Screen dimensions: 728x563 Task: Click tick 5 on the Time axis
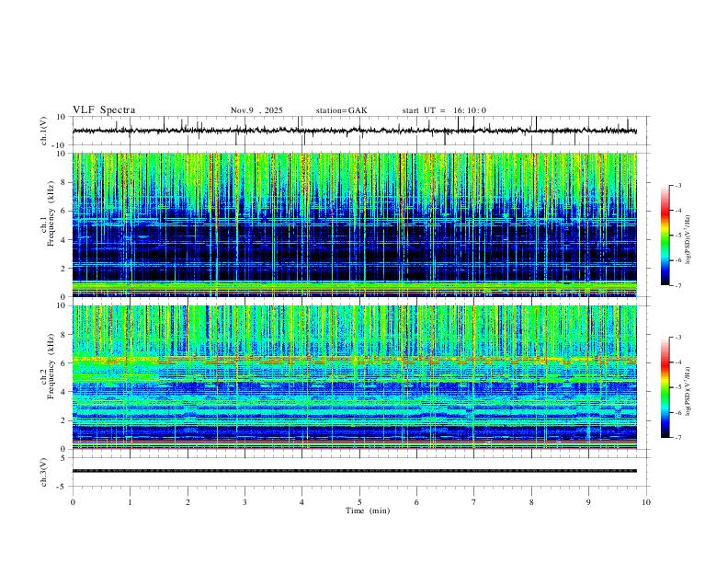pos(359,502)
